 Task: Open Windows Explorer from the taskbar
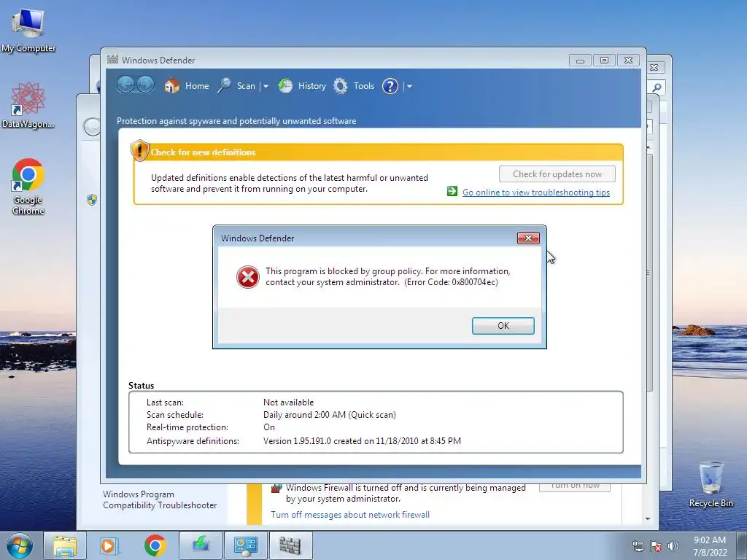(x=65, y=545)
